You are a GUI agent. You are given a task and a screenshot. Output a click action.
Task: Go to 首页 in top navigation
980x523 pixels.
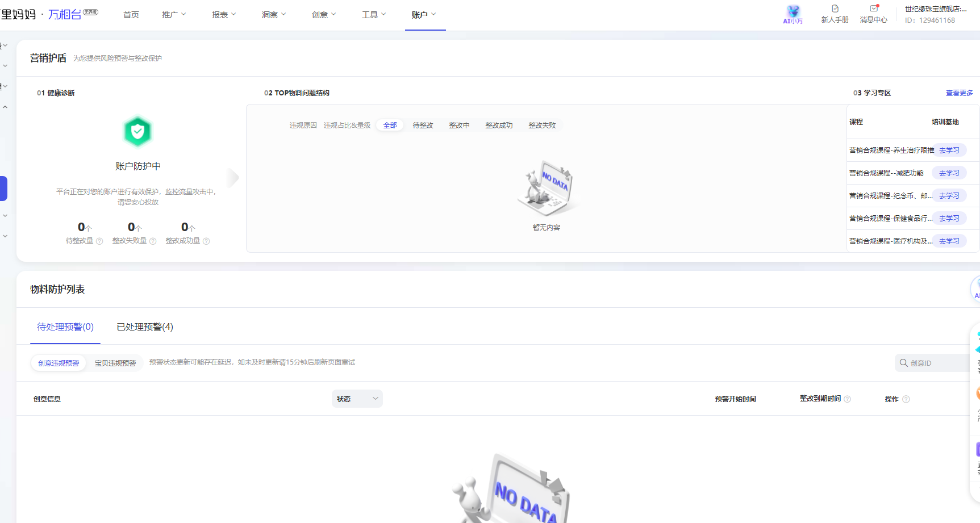(x=131, y=15)
